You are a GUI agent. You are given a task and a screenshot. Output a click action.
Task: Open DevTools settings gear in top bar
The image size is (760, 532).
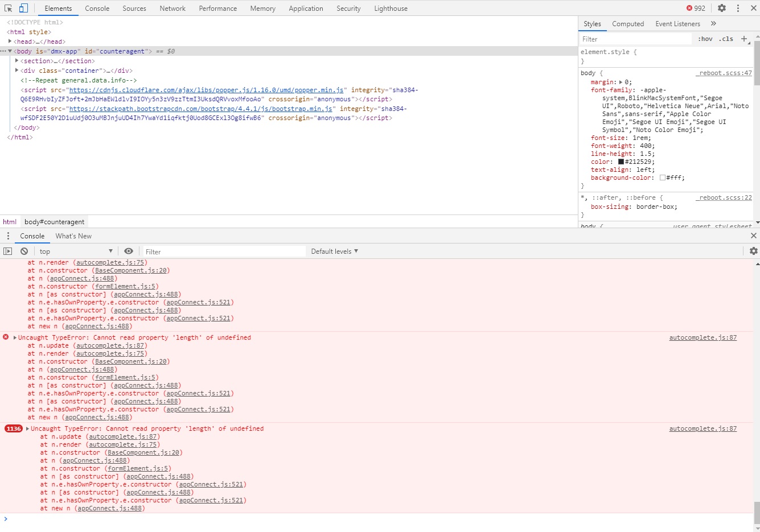point(722,8)
